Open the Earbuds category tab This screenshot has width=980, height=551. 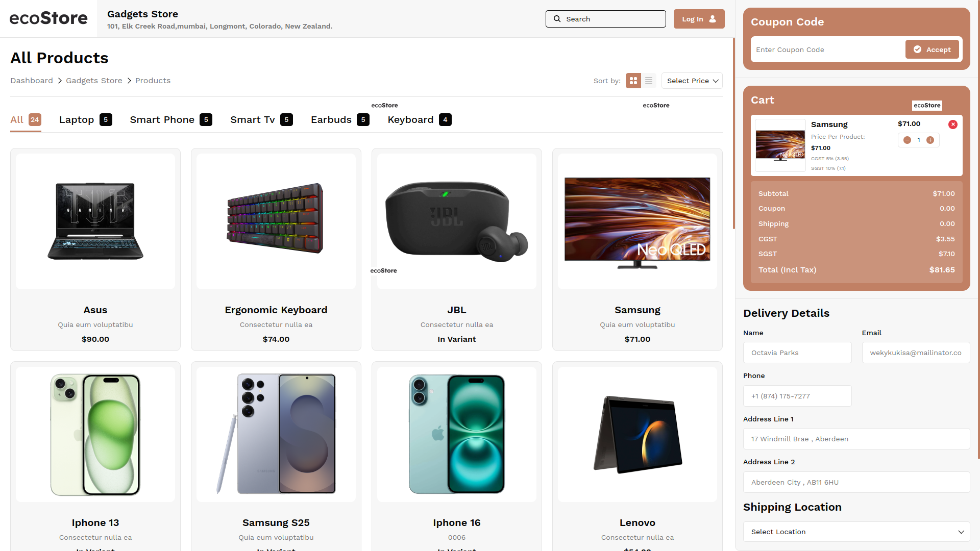tap(340, 120)
